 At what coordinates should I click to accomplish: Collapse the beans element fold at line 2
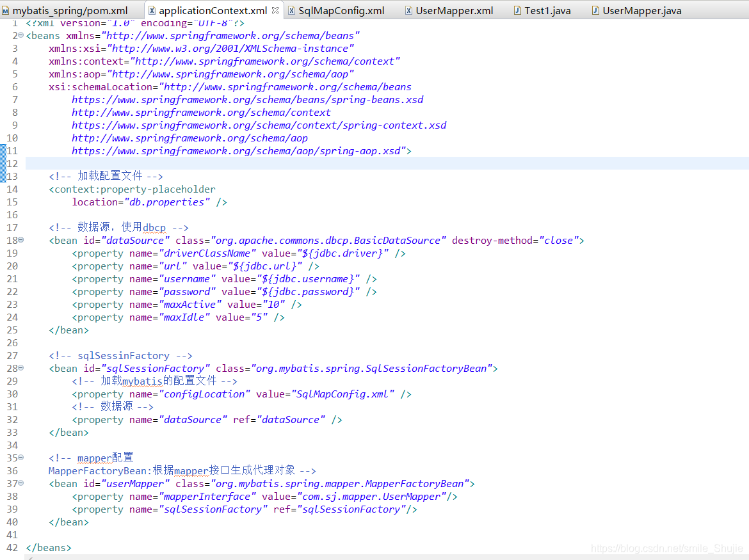[x=21, y=35]
